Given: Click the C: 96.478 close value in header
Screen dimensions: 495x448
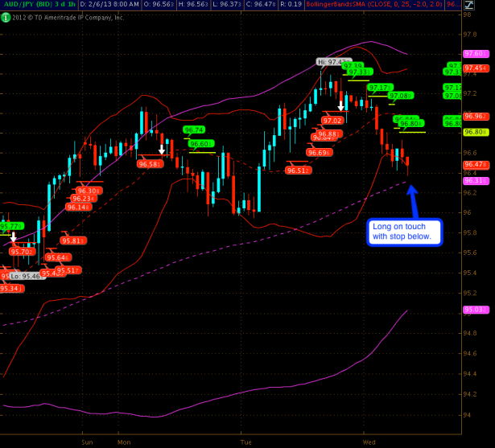Looking at the screenshot, I should click(x=259, y=5).
